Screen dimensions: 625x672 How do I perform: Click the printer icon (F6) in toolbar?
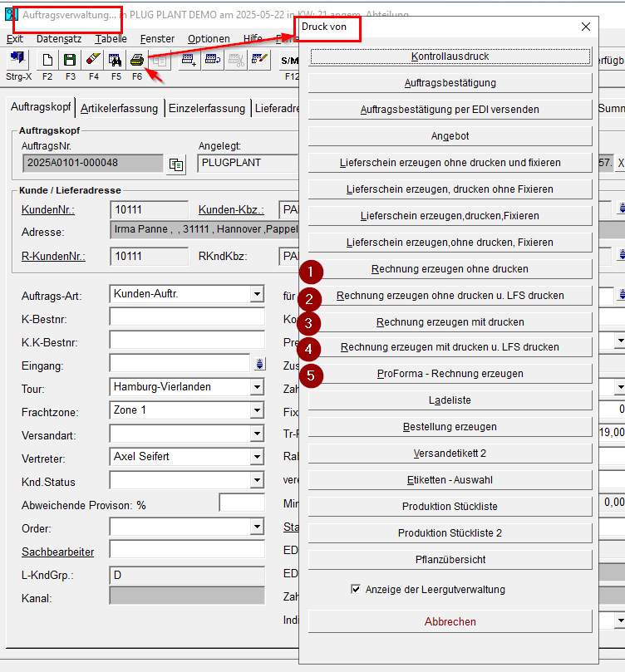click(137, 60)
